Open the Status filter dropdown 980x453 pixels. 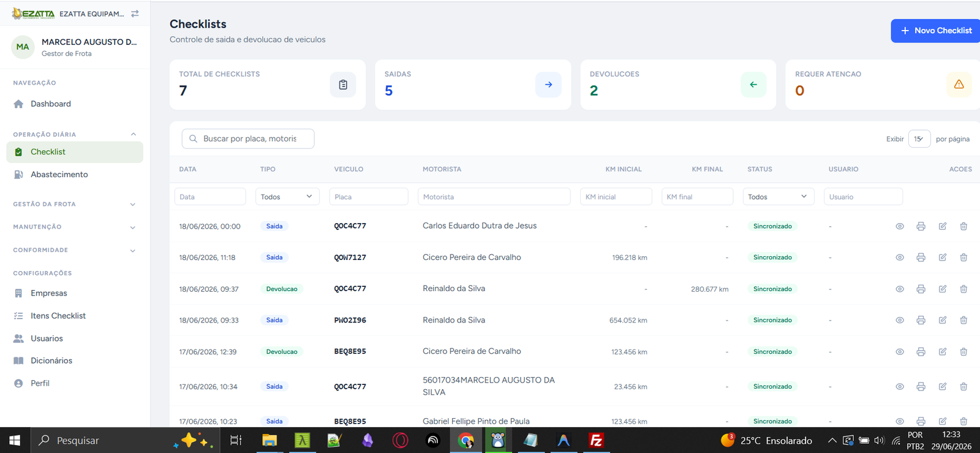[778, 197]
